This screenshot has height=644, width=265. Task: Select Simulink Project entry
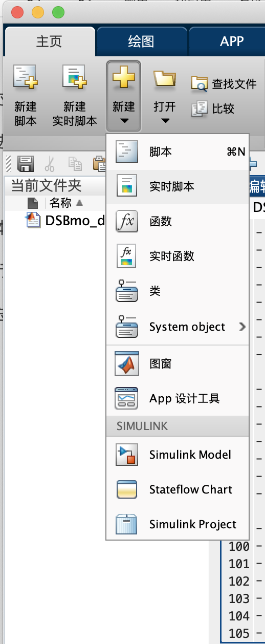click(178, 524)
